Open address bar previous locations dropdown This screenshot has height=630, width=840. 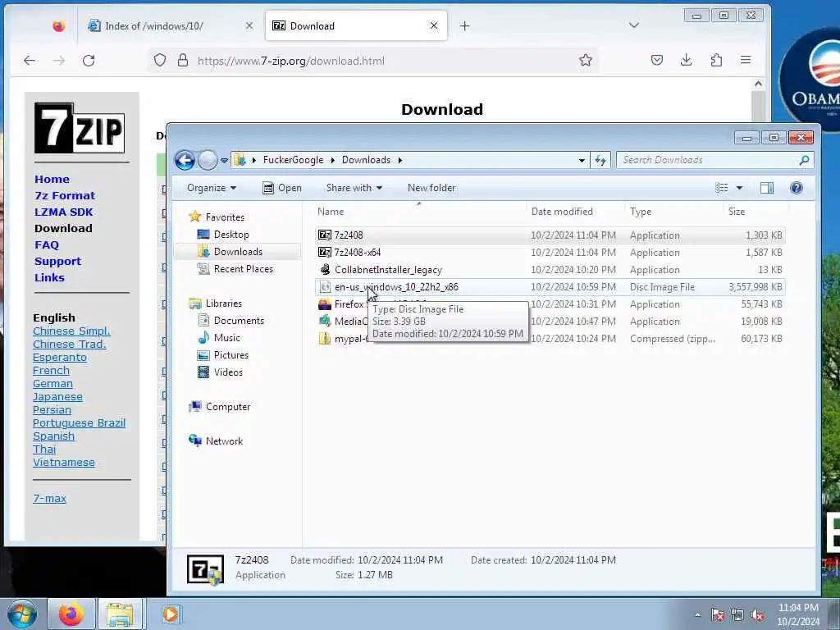click(x=582, y=160)
